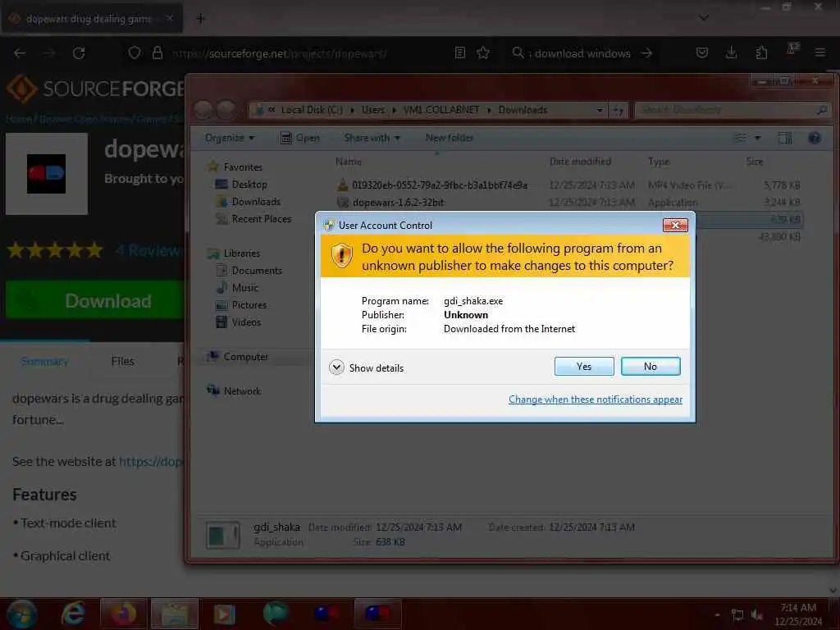This screenshot has width=840, height=630.
Task: Click Users in the Explorer address path
Action: (x=373, y=110)
